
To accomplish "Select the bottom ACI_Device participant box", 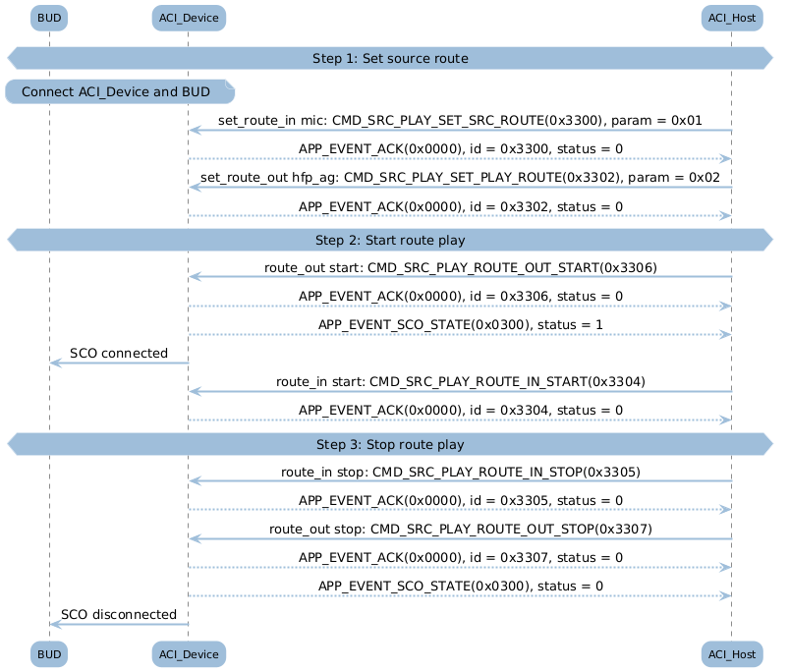I will coord(189,654).
